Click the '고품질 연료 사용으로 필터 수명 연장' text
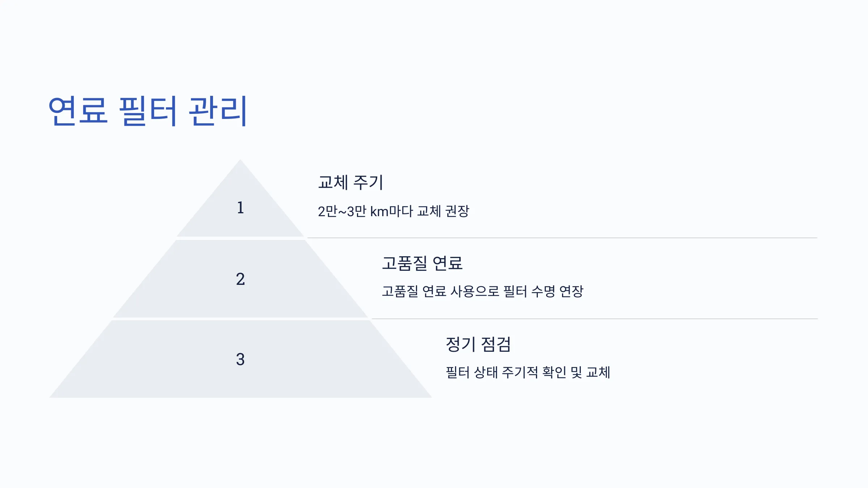 (x=483, y=291)
